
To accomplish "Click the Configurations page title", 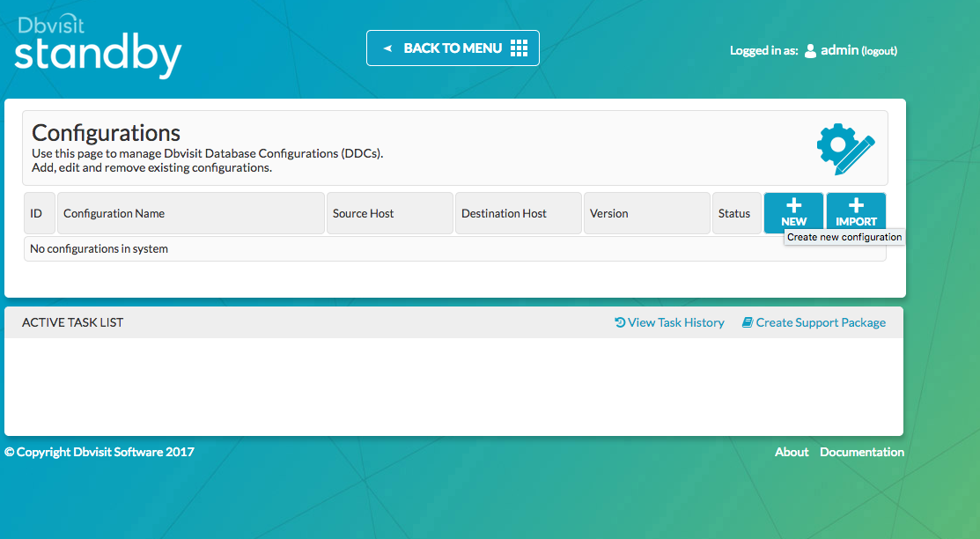I will point(107,133).
